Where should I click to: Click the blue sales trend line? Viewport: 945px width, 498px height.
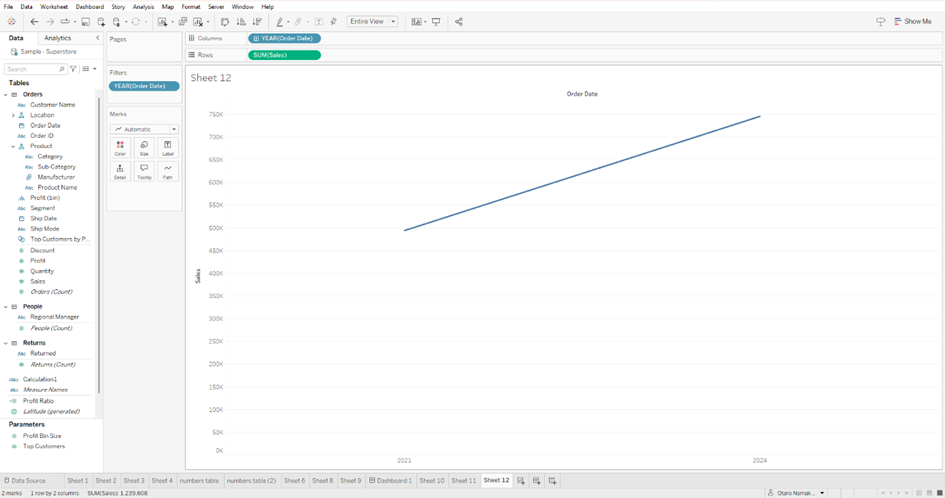pos(582,173)
